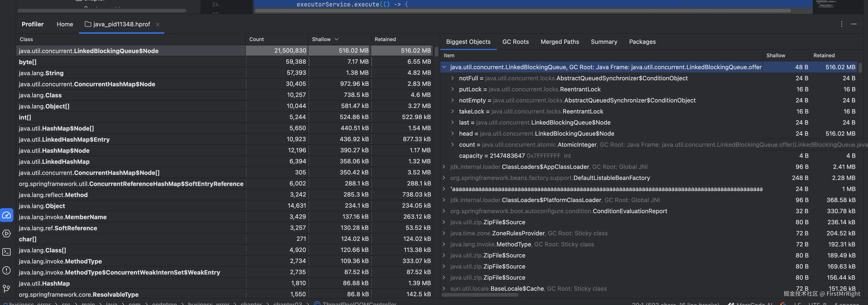Viewport: 868px width, 305px height.
Task: Collapse the LinkedBlockingQueue root item
Action: [x=444, y=67]
